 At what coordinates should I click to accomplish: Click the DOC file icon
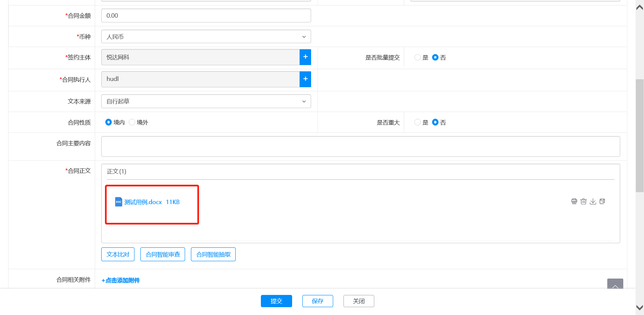click(119, 202)
